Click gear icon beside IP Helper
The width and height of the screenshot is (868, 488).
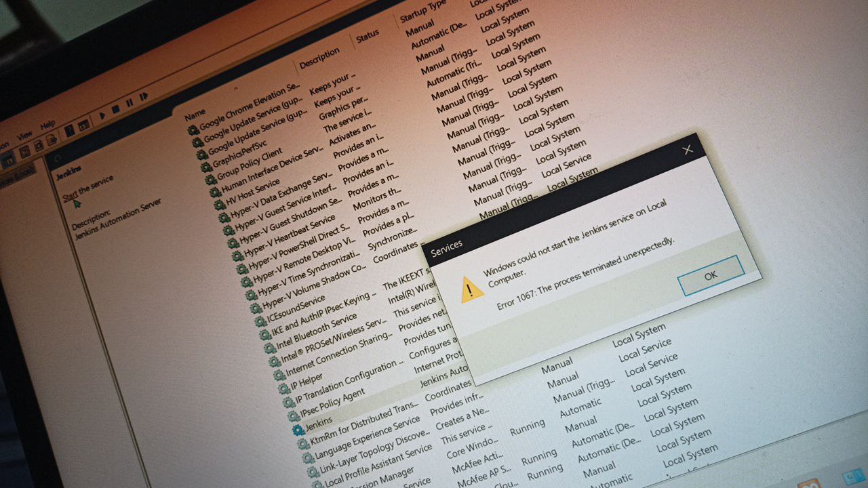point(284,389)
